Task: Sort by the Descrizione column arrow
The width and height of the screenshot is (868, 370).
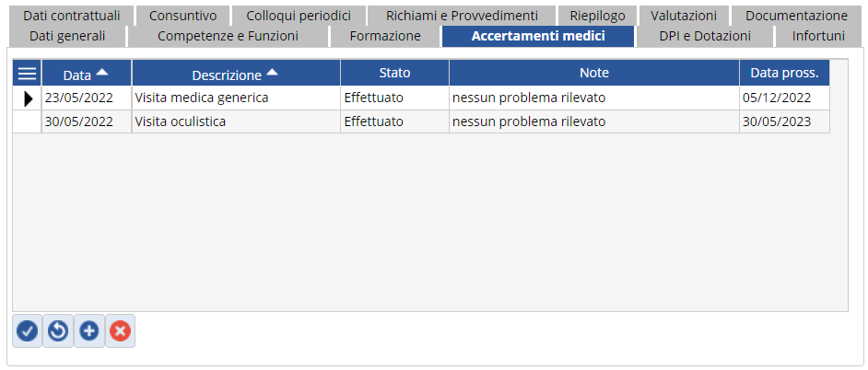Action: [x=272, y=73]
